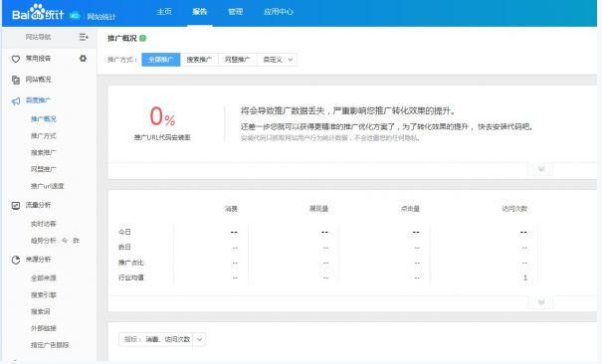Select 实时访客 in sidebar
This screenshot has width=602, height=364.
coord(44,224)
